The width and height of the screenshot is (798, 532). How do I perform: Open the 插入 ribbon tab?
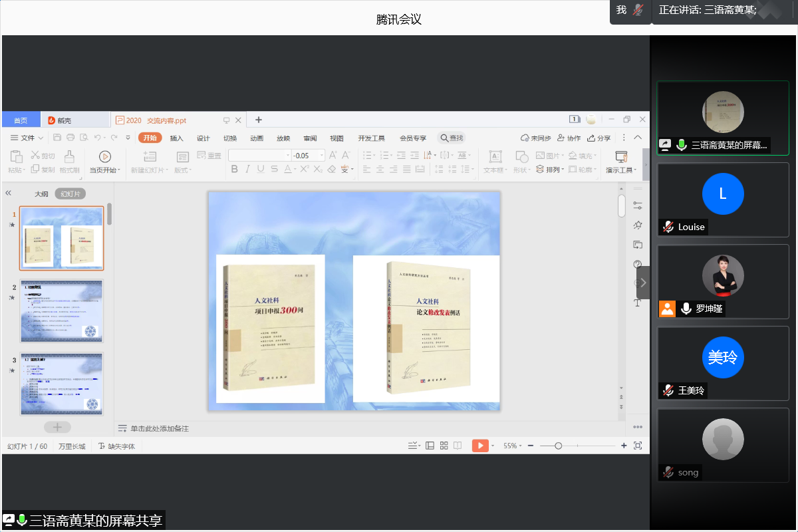click(176, 138)
